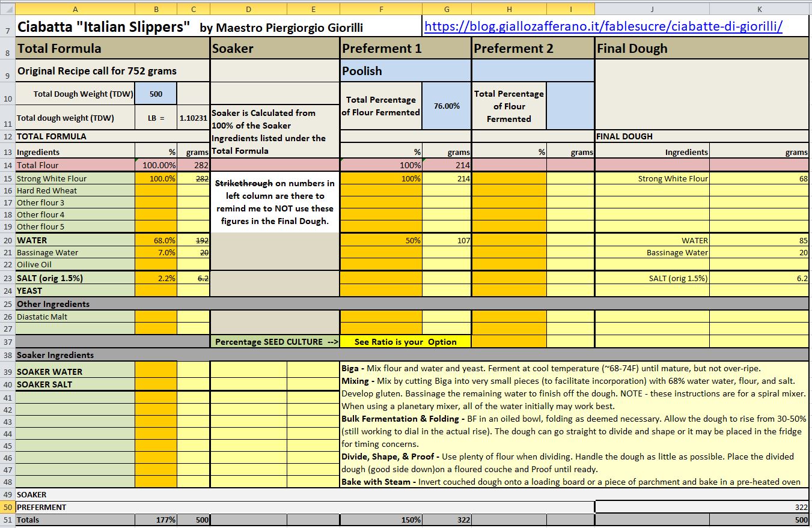812x528 pixels.
Task: Select column F header
Action: [381, 9]
